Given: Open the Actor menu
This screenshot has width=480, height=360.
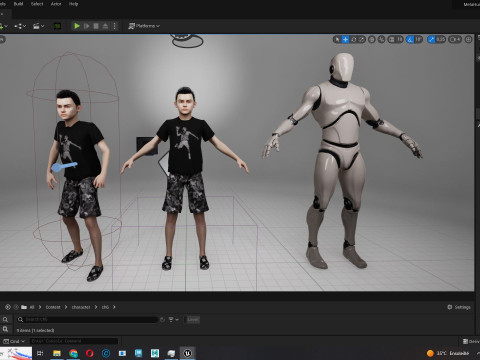Looking at the screenshot, I should coord(56,4).
